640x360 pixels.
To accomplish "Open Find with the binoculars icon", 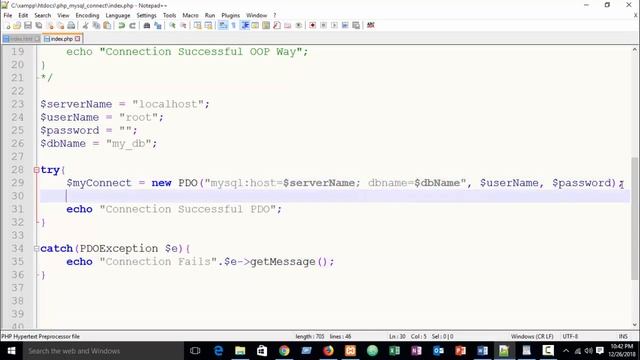I will (147, 25).
